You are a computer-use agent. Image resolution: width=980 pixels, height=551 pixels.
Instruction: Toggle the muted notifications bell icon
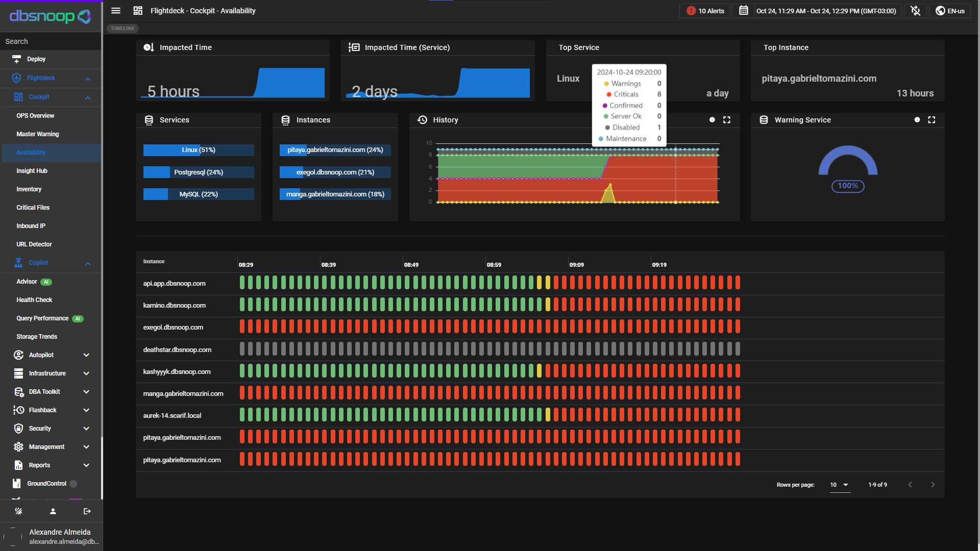pos(916,11)
